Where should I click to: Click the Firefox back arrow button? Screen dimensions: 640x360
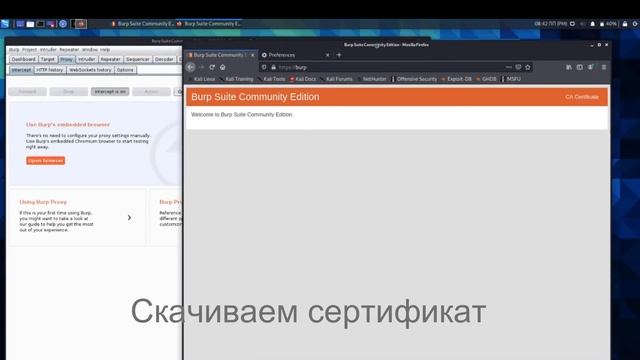pos(191,67)
